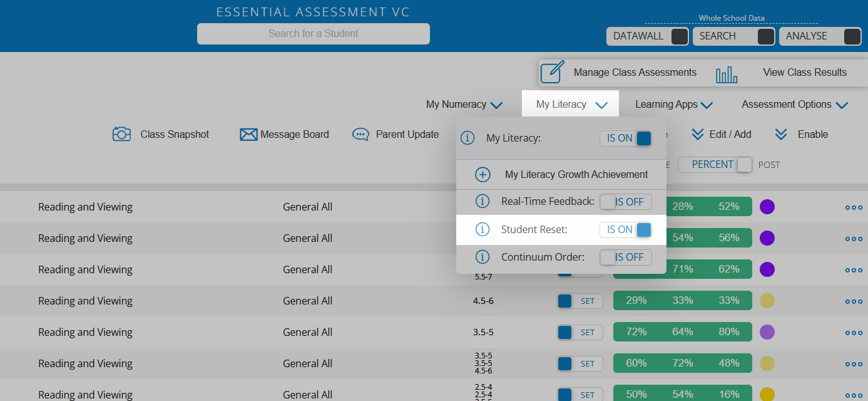Click the info icon beside My Literacy:
Image resolution: width=868 pixels, height=401 pixels.
pyautogui.click(x=467, y=138)
